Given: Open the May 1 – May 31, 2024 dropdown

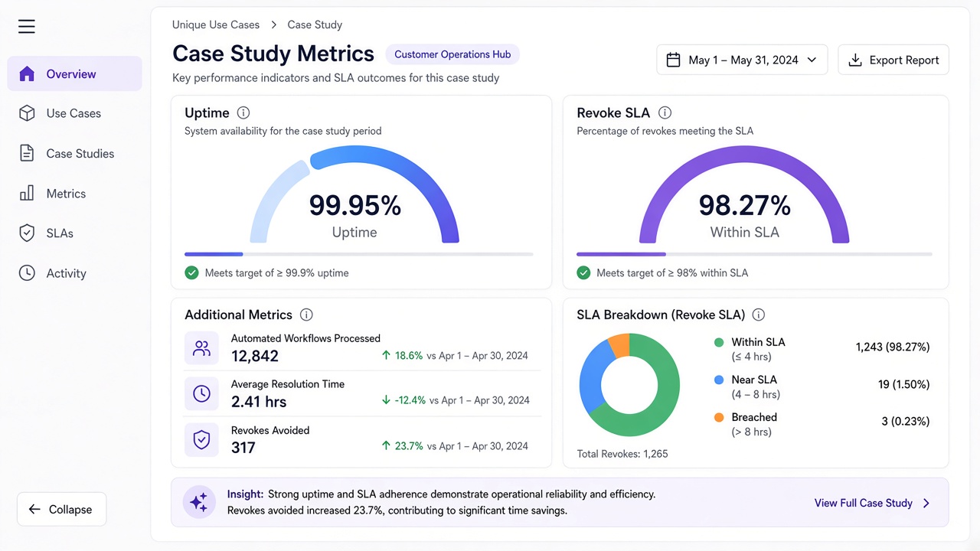Looking at the screenshot, I should 742,60.
